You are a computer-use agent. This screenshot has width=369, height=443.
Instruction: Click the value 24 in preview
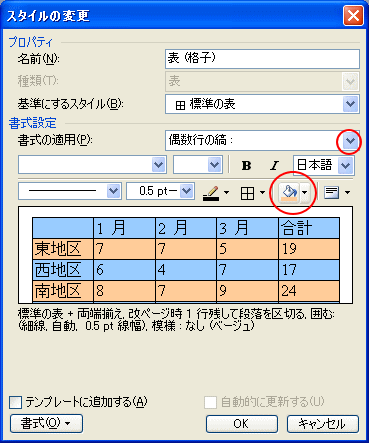[x=289, y=291]
